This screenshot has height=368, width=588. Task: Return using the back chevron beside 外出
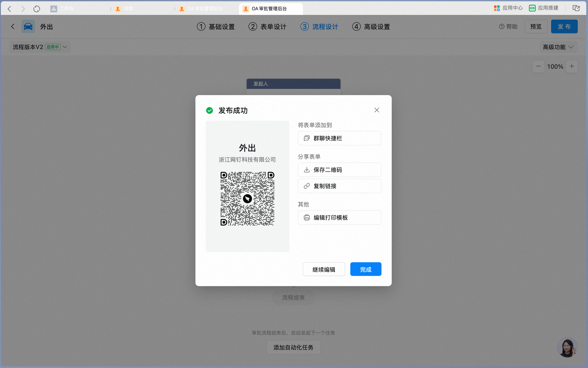[13, 26]
